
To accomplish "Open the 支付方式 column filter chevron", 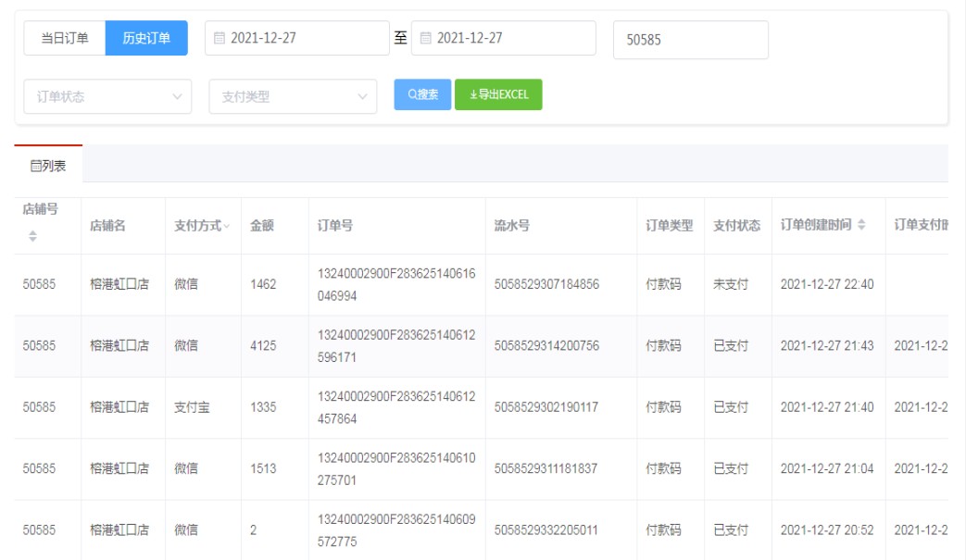I will [x=227, y=227].
